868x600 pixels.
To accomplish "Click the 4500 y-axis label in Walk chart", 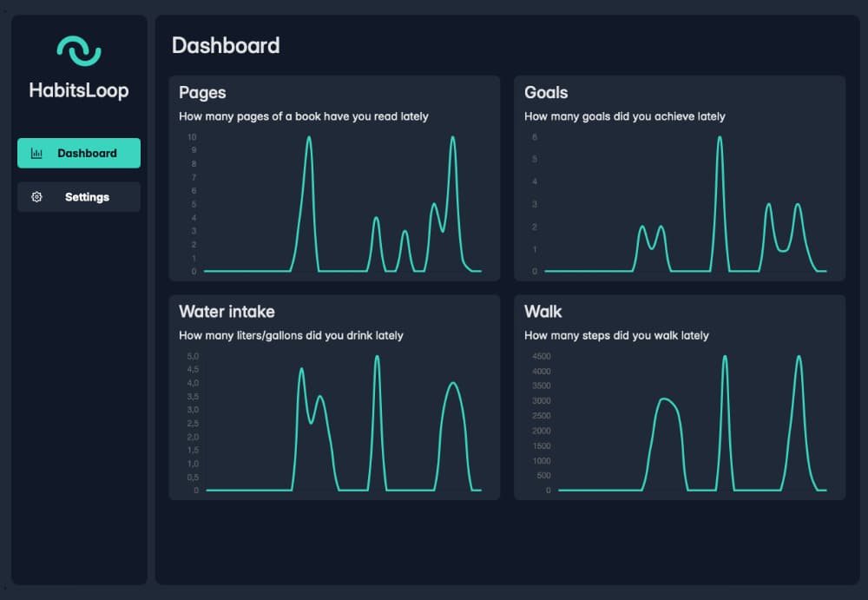I will (x=541, y=356).
